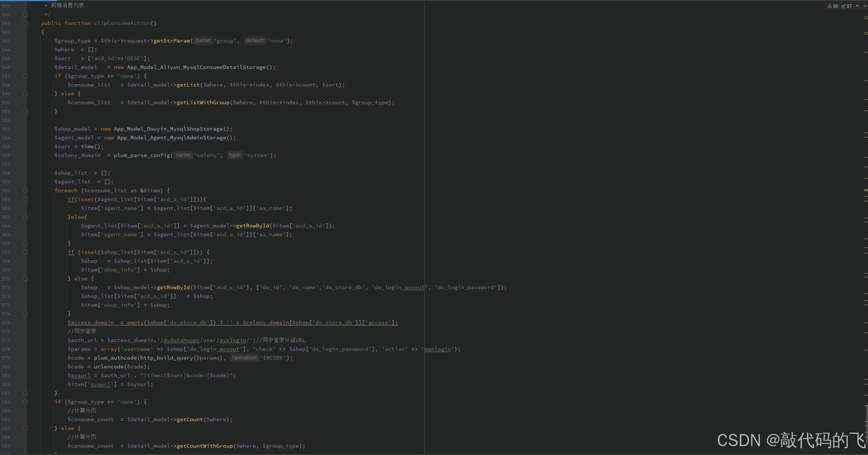Collapse the if block at line 584
The height and width of the screenshot is (455, 868).
25,402
